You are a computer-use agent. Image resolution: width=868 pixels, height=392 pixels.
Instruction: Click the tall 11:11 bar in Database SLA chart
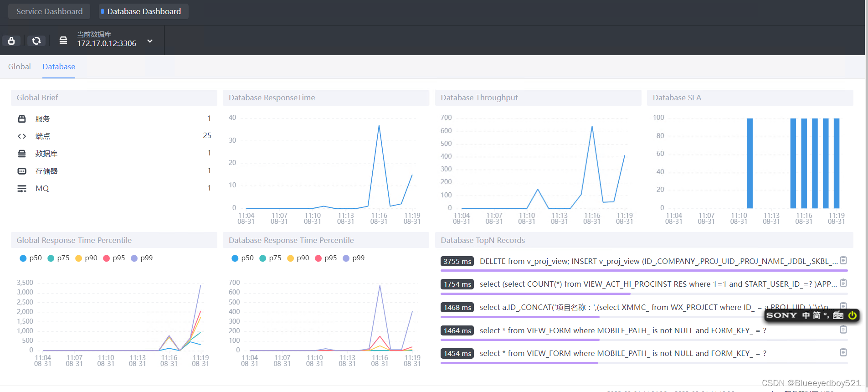click(750, 163)
